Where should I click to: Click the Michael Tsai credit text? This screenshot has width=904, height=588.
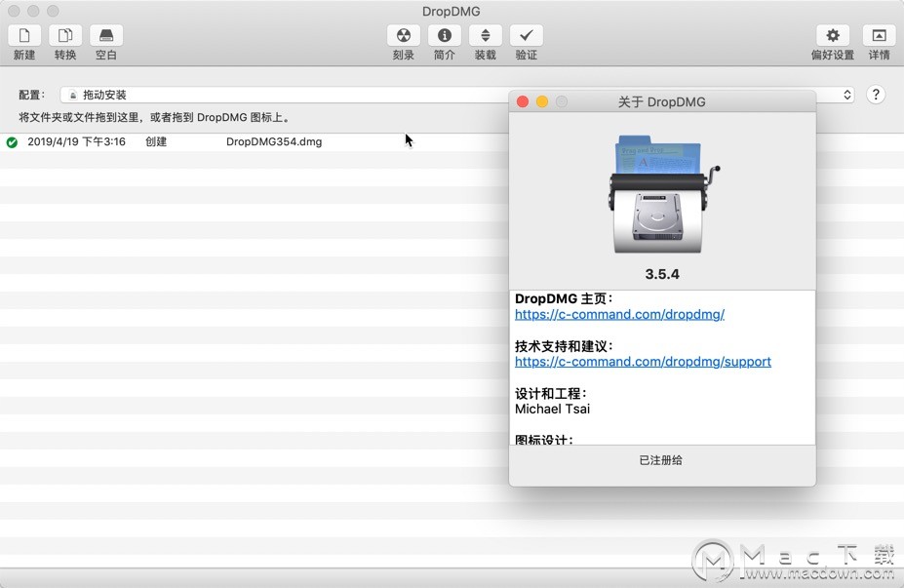[552, 409]
